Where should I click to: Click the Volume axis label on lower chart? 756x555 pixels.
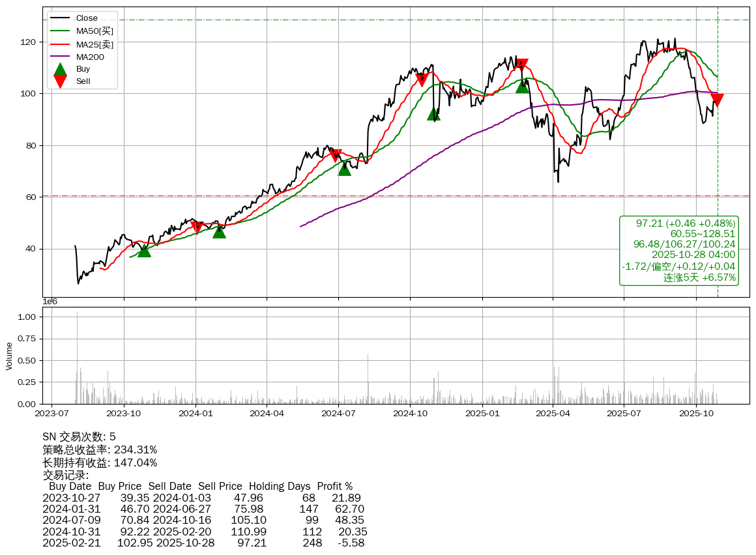[9, 356]
